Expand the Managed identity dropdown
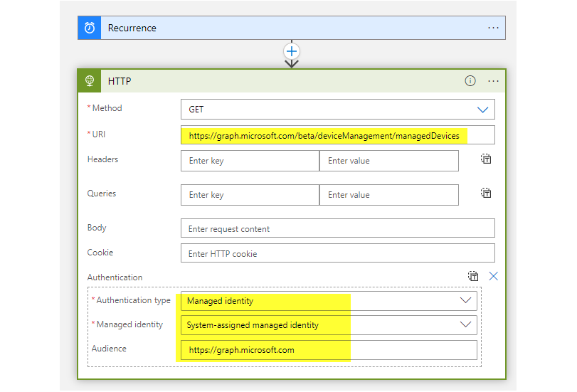 329,325
